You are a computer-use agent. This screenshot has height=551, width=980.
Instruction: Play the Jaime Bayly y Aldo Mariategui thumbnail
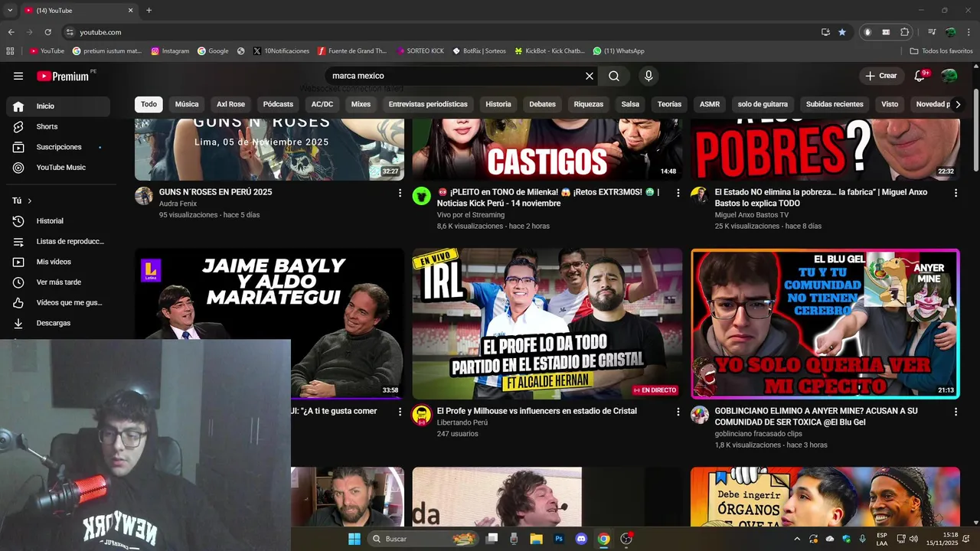pyautogui.click(x=269, y=323)
